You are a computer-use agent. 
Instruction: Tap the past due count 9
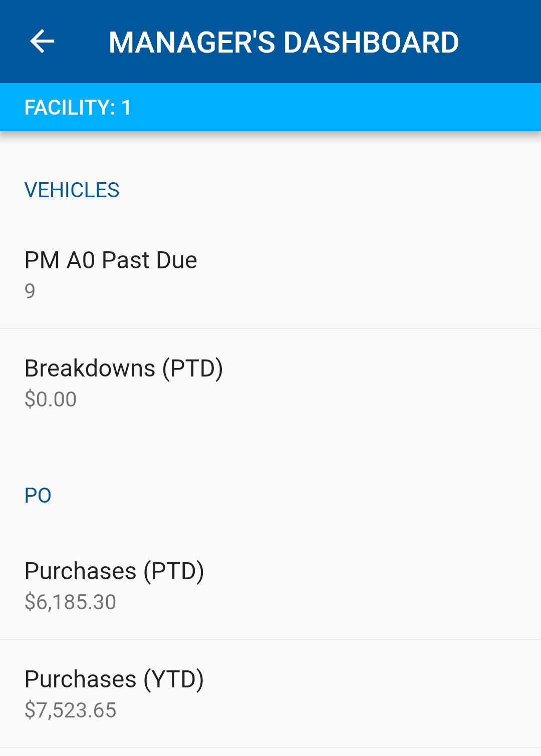click(x=30, y=291)
